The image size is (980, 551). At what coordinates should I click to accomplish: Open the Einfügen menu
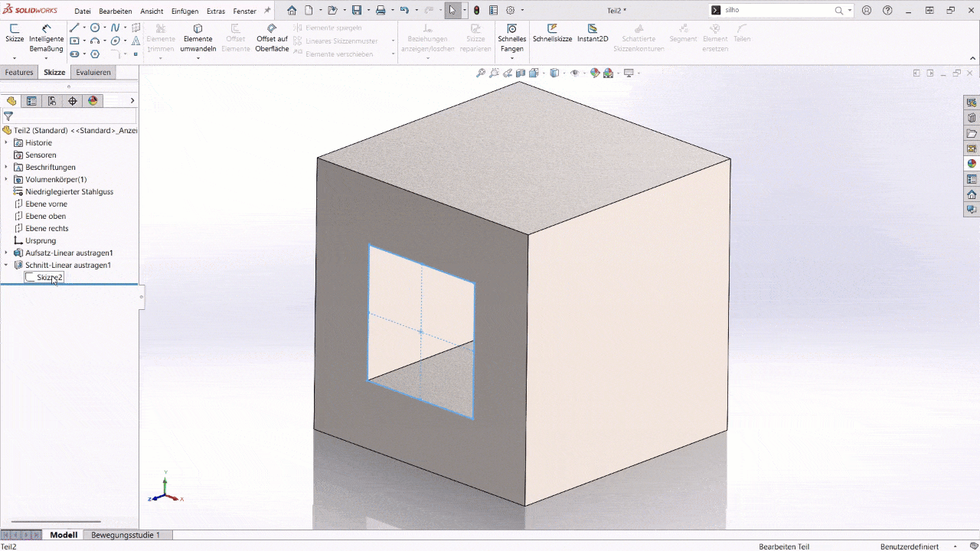tap(184, 11)
